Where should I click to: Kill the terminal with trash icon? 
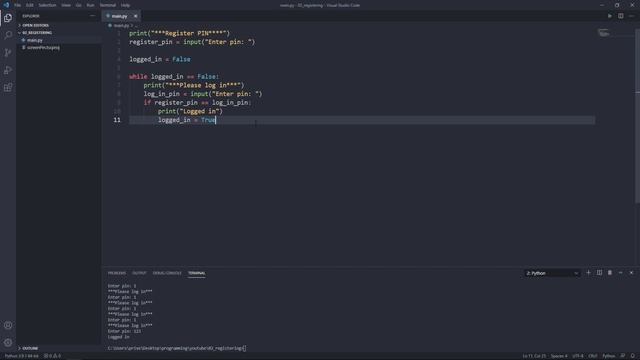(x=610, y=273)
